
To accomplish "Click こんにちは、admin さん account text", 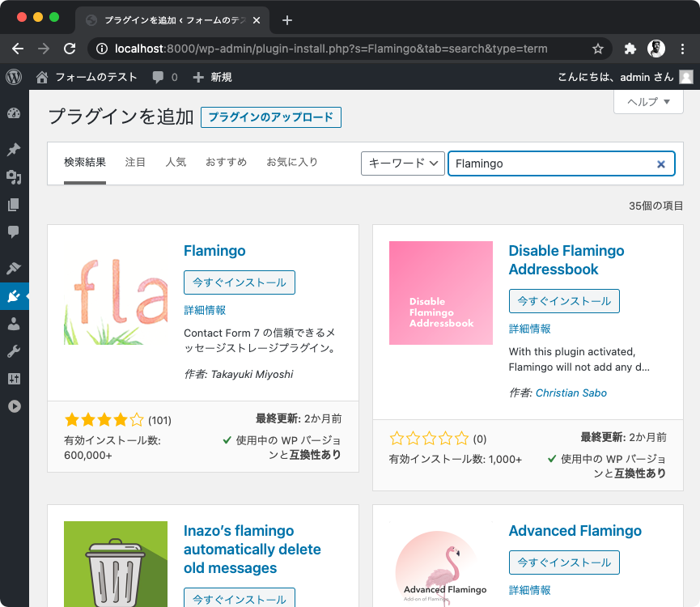I will click(616, 77).
